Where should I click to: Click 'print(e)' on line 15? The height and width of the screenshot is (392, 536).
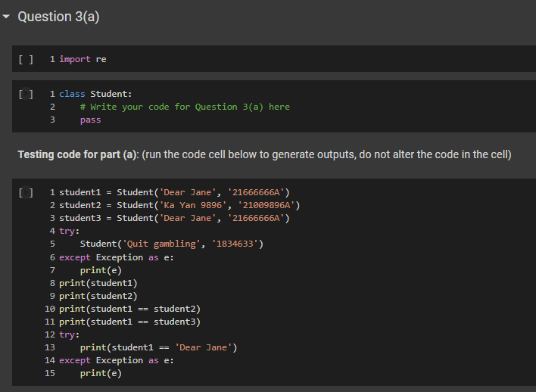pos(101,373)
